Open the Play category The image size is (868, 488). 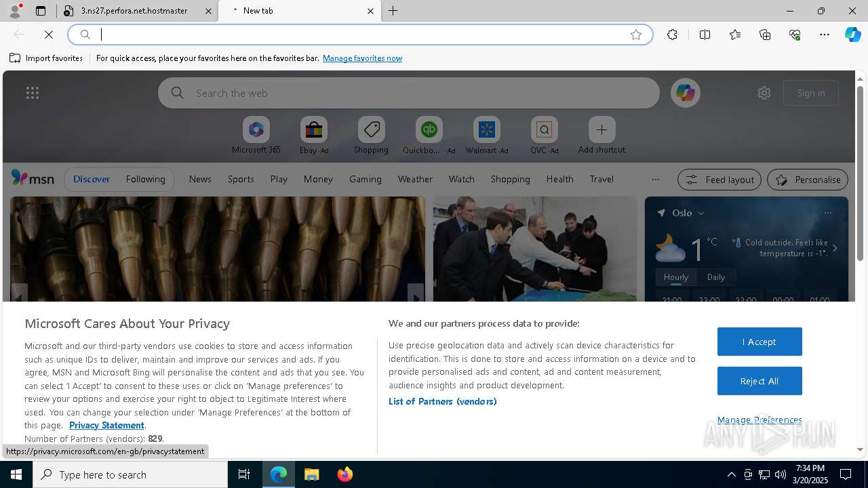click(x=279, y=179)
